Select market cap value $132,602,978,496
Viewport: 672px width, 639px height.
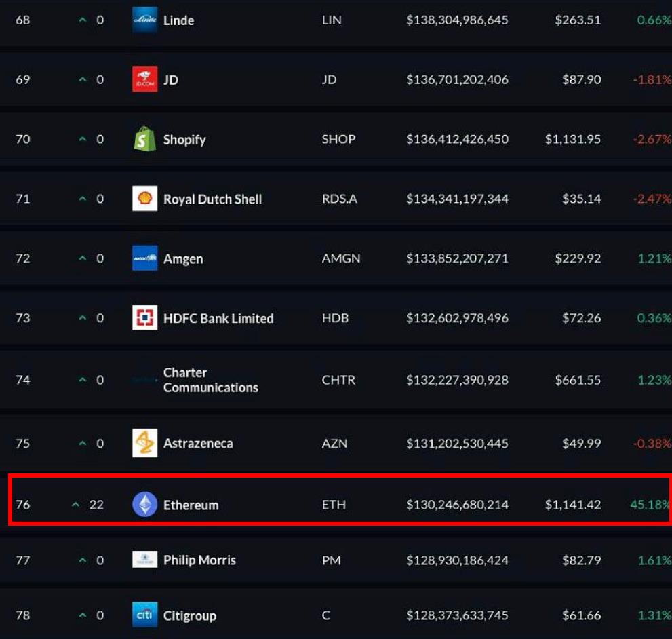tap(457, 317)
